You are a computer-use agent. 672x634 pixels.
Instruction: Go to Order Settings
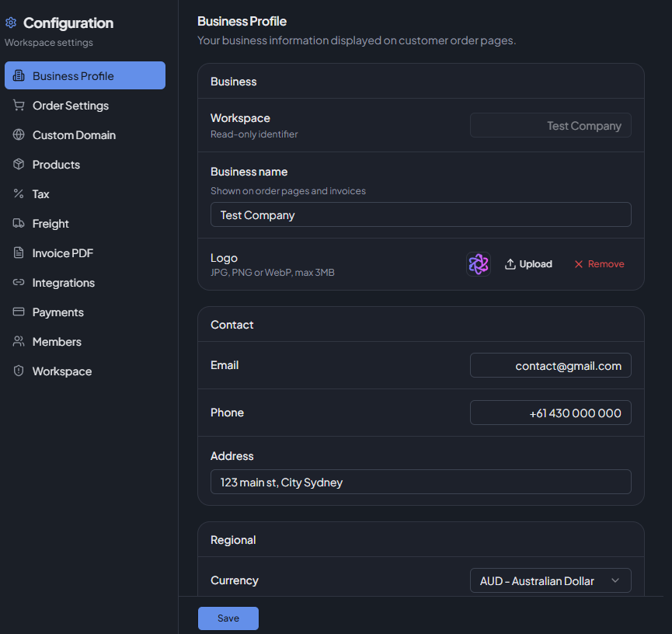click(x=85, y=105)
